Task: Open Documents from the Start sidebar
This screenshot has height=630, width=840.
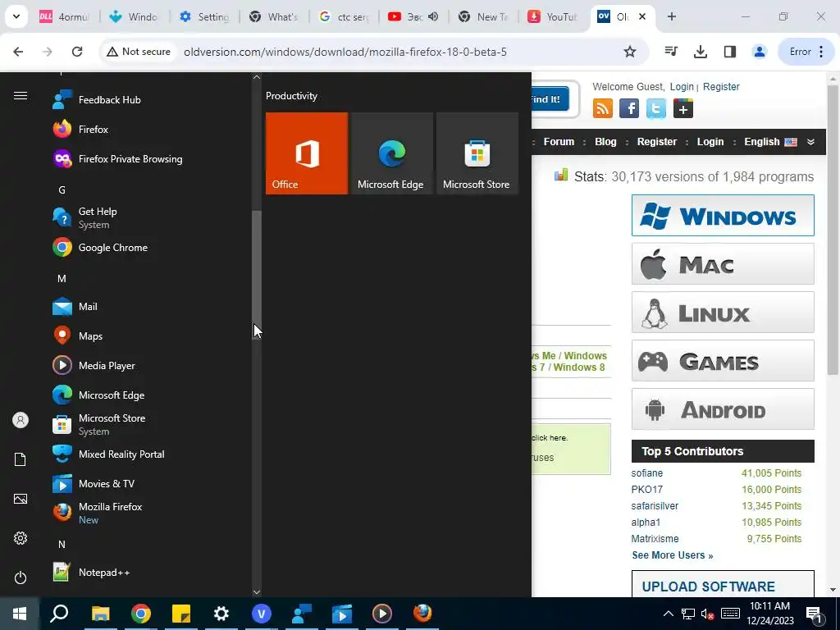Action: coord(21,459)
